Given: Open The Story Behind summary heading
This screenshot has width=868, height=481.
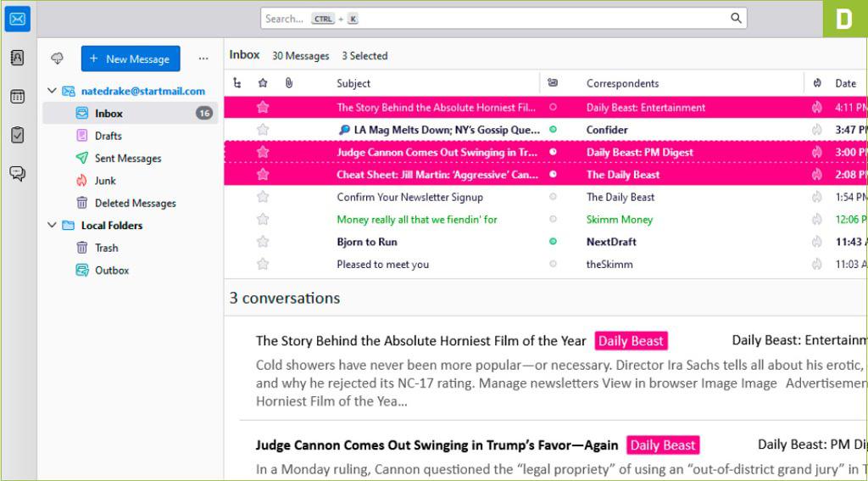Looking at the screenshot, I should (420, 341).
